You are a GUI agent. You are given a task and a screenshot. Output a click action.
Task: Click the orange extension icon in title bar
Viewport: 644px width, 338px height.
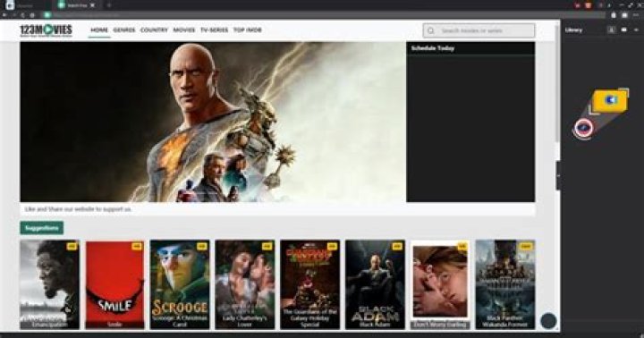tap(589, 5)
